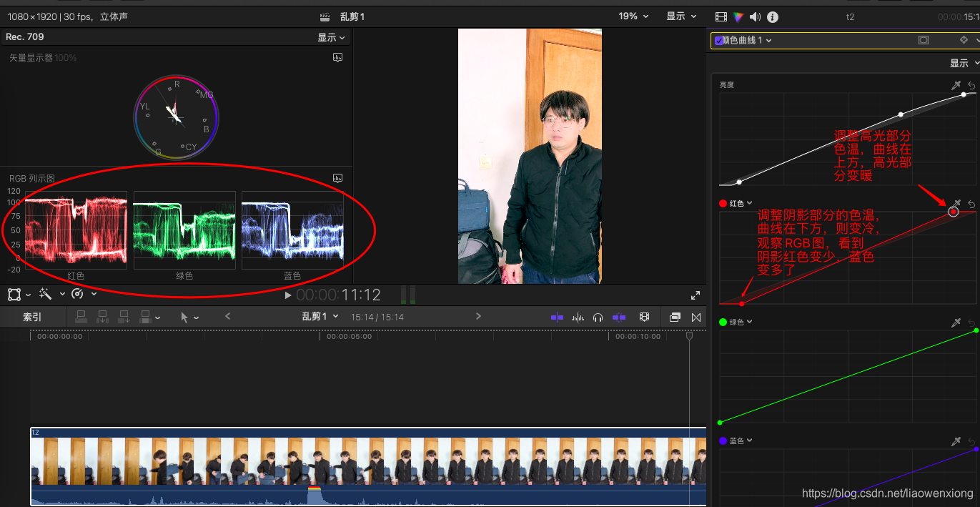Screen dimensions: 980x507
Task: Open RGB parade scope settings icon
Action: click(338, 178)
